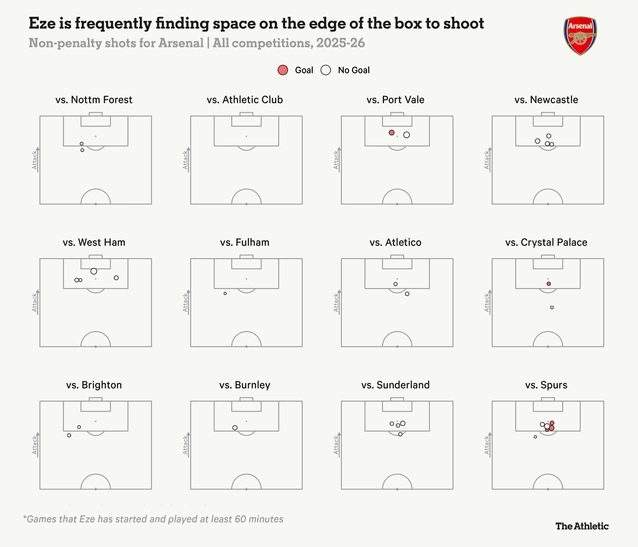
Task: Click the red Goal legend circle
Action: 283,70
